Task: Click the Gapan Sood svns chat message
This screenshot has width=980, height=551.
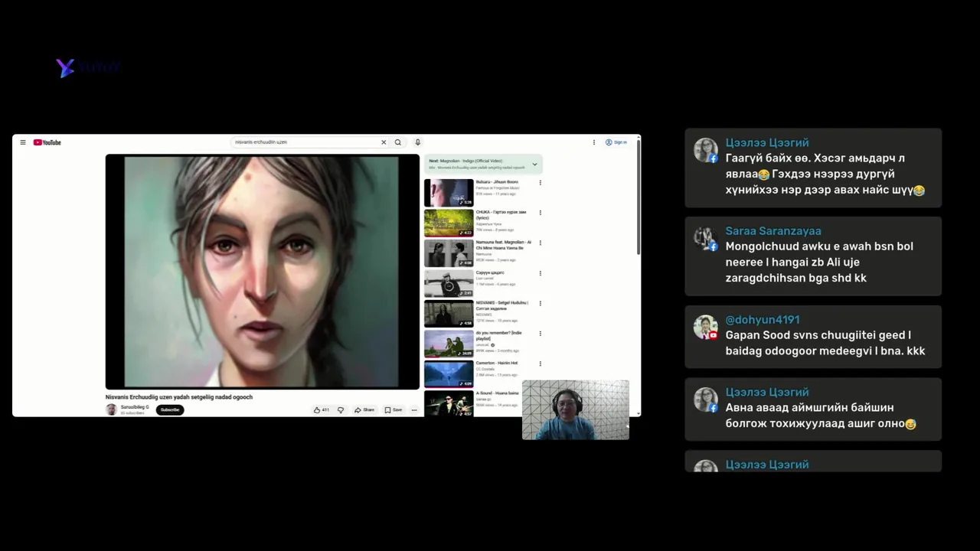Action: [x=825, y=343]
